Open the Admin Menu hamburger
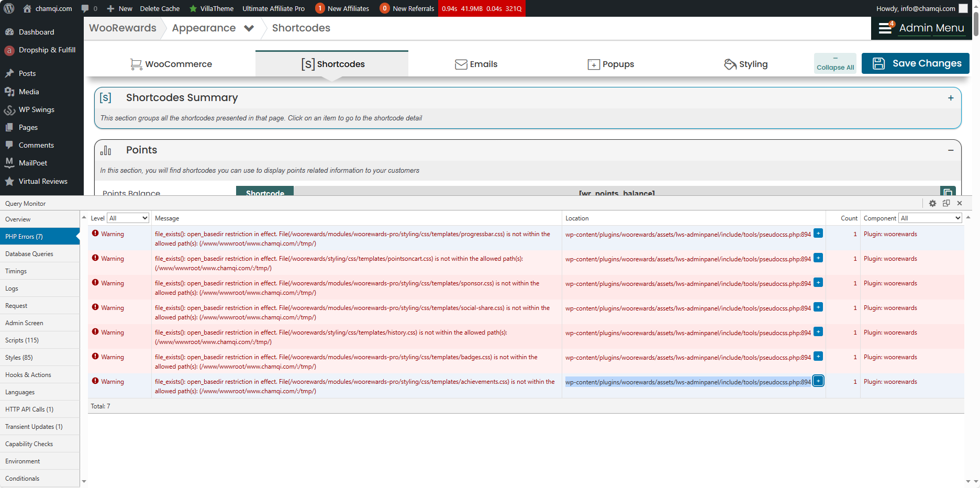Viewport: 980px width, 488px height. pos(921,28)
